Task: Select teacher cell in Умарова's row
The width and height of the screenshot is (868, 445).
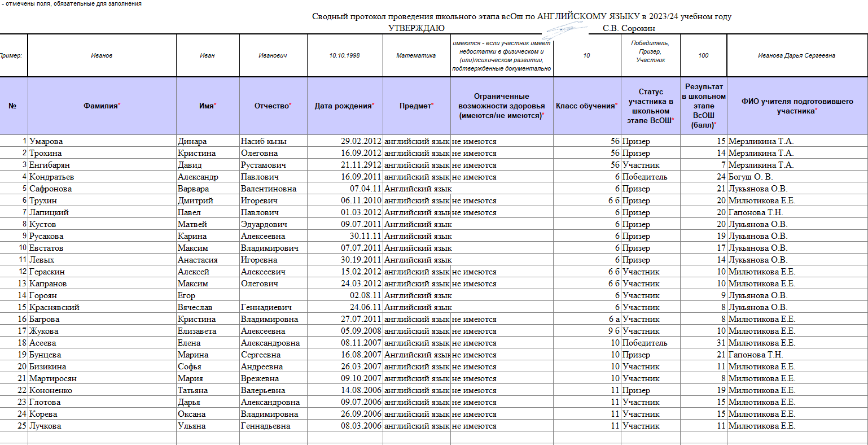Action: pyautogui.click(x=797, y=141)
